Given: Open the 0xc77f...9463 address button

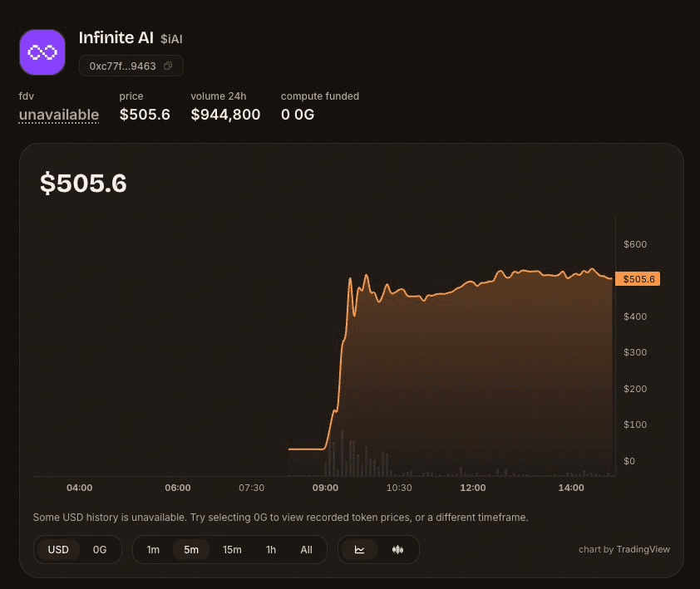Looking at the screenshot, I should click(131, 66).
